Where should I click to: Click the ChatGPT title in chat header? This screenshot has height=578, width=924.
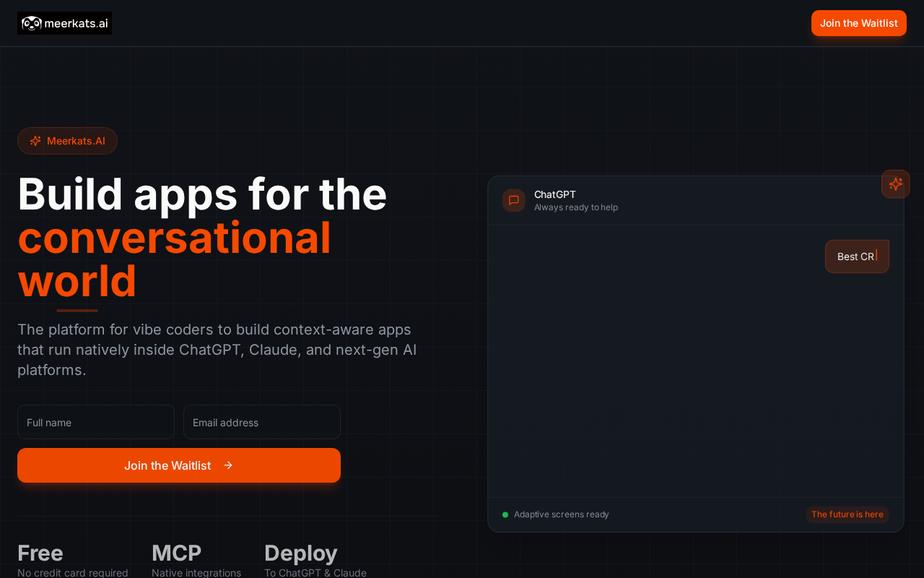point(555,194)
